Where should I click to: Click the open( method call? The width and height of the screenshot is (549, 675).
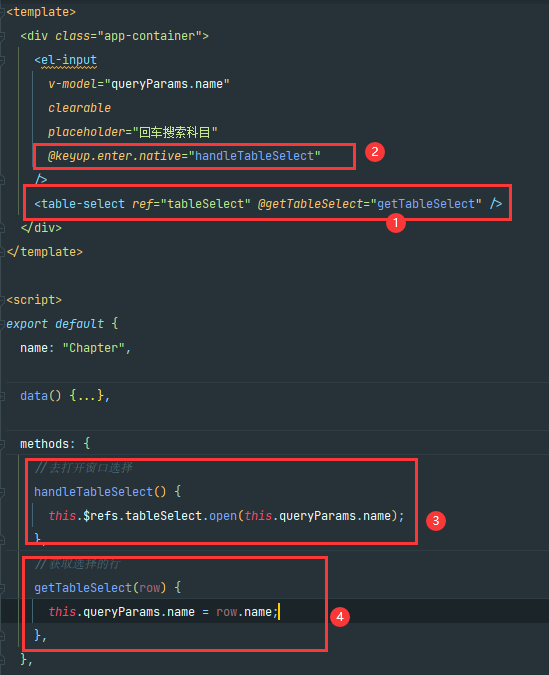point(223,516)
